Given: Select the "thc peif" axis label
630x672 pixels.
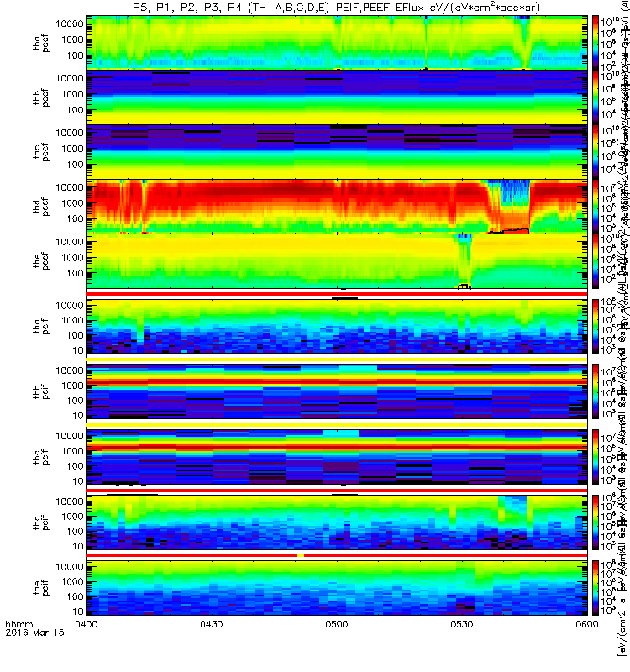Looking at the screenshot, I should [41, 457].
